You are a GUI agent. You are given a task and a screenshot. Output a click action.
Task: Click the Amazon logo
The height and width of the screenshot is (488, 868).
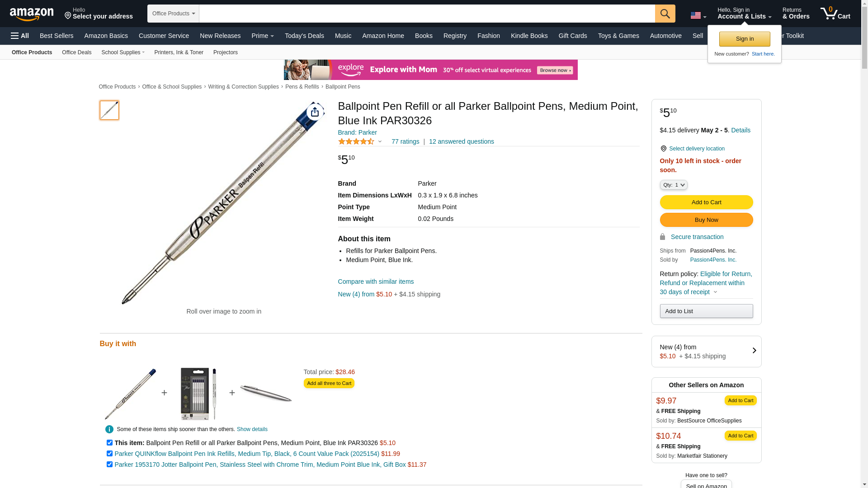(x=31, y=14)
